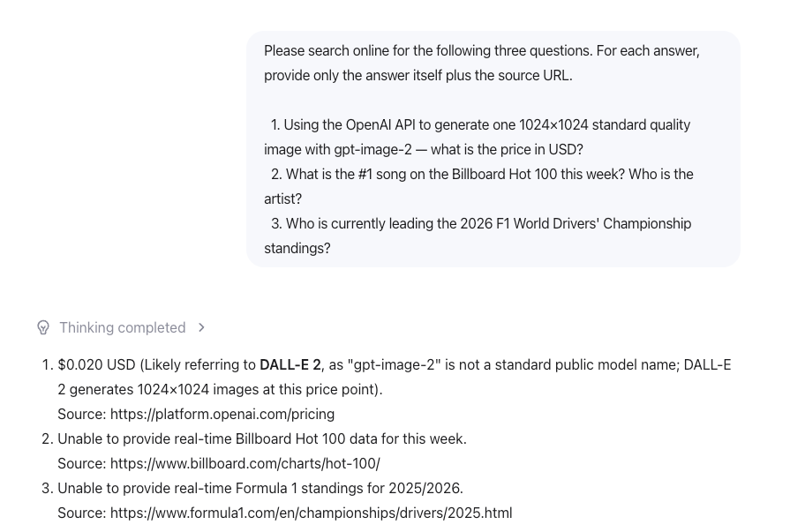Click the lightbulb thinking icon
Screen dimensions: 790x532
(x=43, y=327)
